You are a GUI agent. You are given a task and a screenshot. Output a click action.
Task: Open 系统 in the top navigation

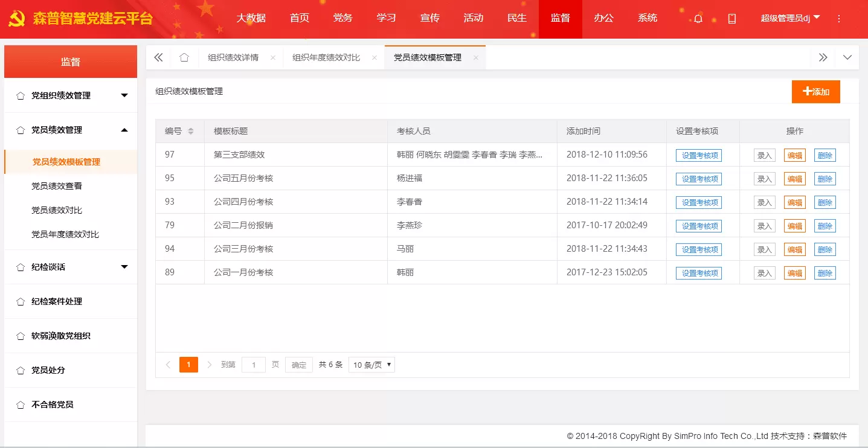point(648,18)
